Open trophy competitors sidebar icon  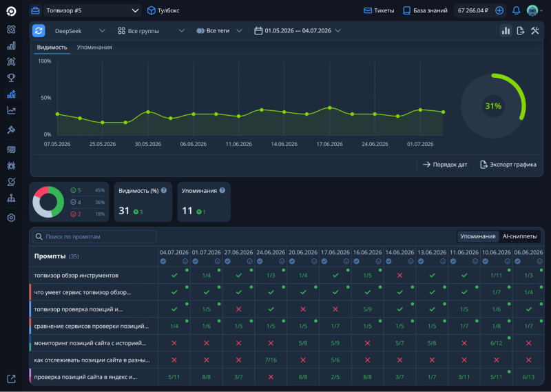11,78
